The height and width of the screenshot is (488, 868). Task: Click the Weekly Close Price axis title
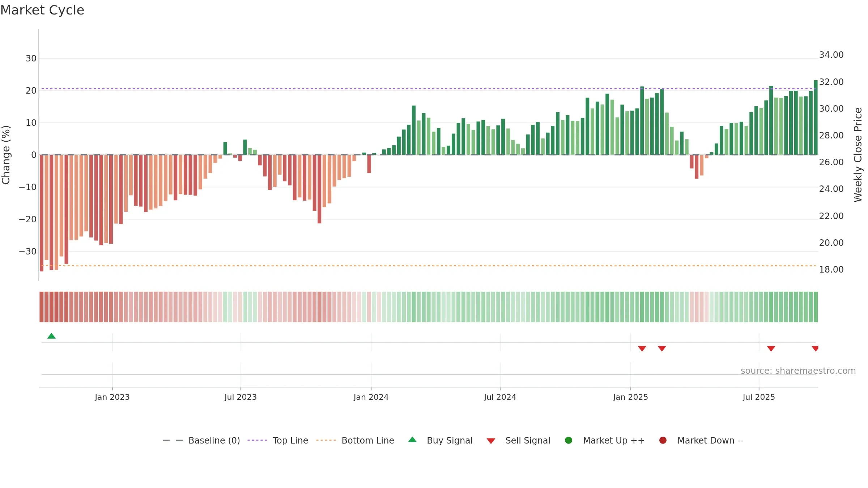tap(858, 155)
